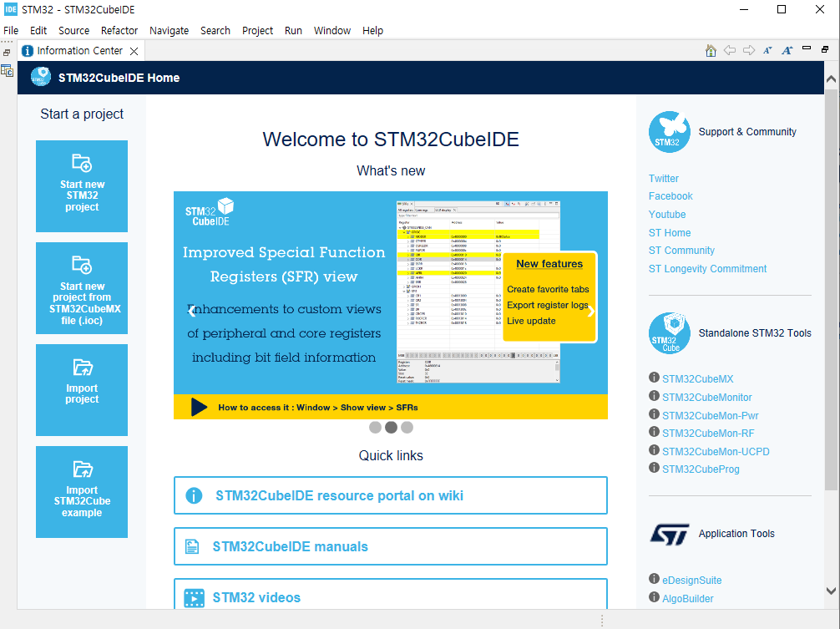Open the ST Community link
The image size is (840, 629).
(681, 251)
